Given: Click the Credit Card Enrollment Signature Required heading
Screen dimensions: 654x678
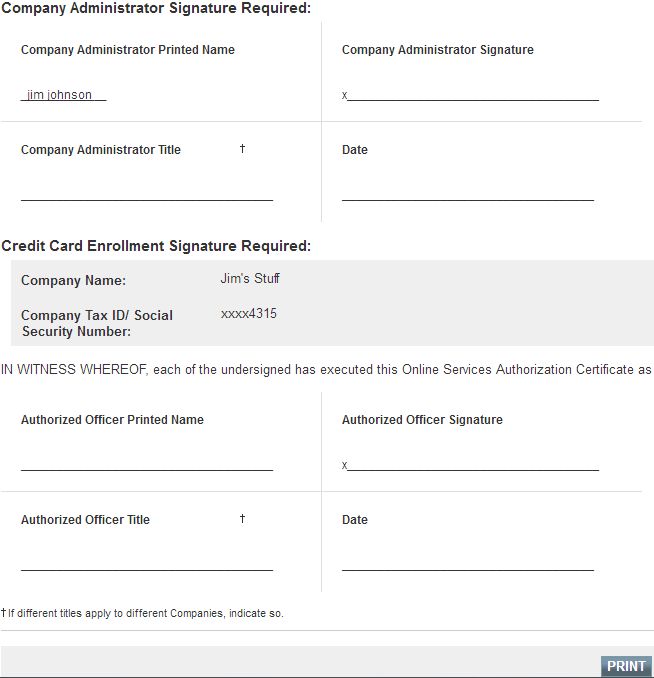Looking at the screenshot, I should click(x=156, y=246).
